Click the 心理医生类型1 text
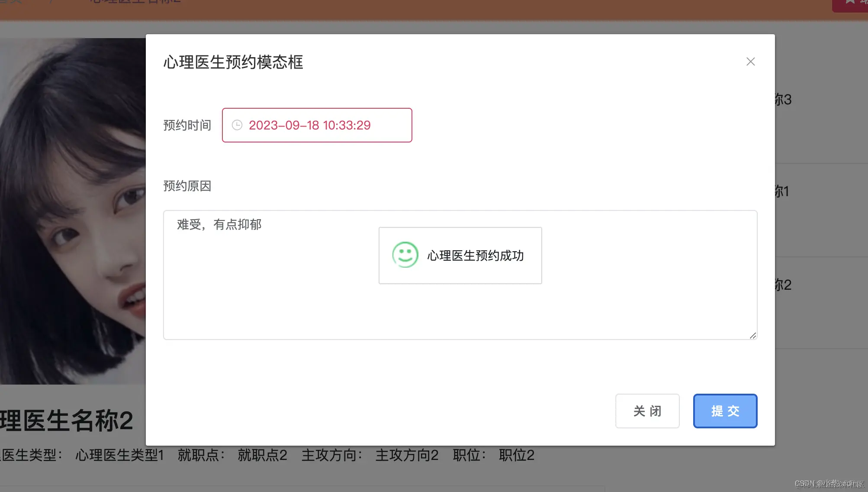This screenshot has width=868, height=492. pyautogui.click(x=119, y=455)
